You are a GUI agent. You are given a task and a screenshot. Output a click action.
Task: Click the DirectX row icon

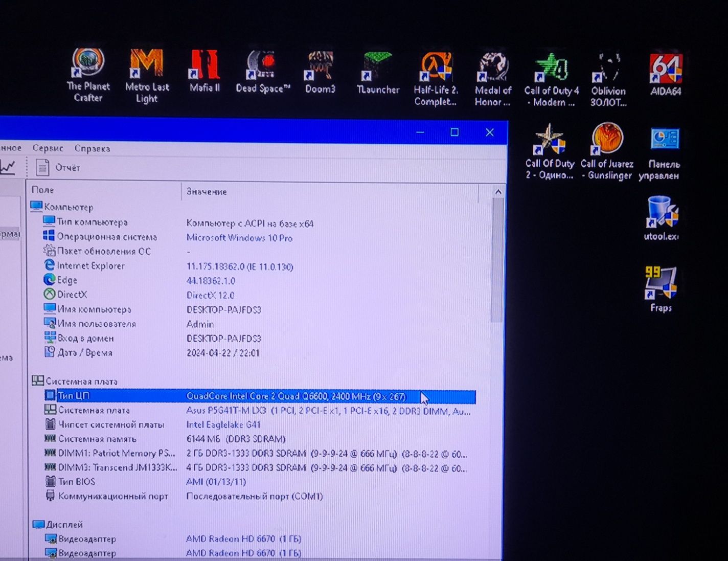(49, 294)
